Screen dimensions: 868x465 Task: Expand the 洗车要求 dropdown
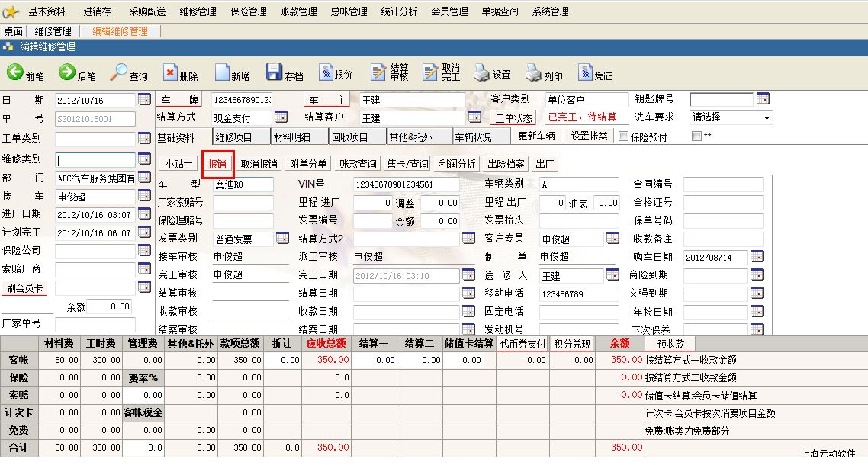[766, 117]
